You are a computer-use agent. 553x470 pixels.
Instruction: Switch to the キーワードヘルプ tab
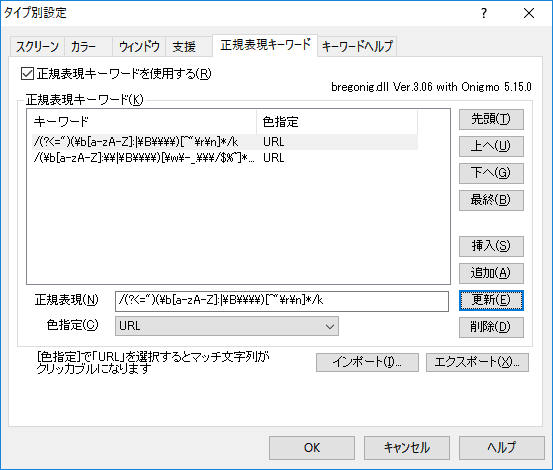point(357,46)
